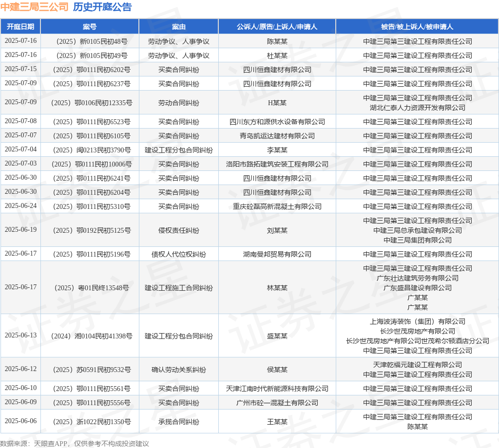Select case number 鄂0111民初5310号

click(92, 206)
